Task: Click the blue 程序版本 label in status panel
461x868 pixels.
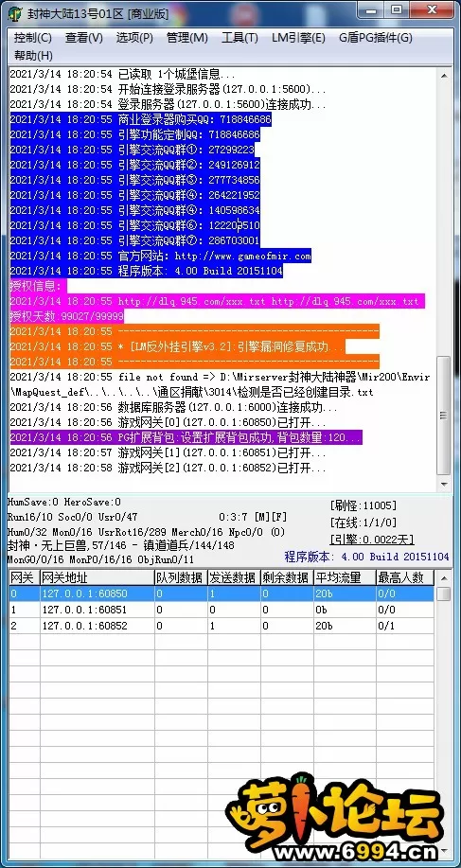Action: tap(366, 557)
